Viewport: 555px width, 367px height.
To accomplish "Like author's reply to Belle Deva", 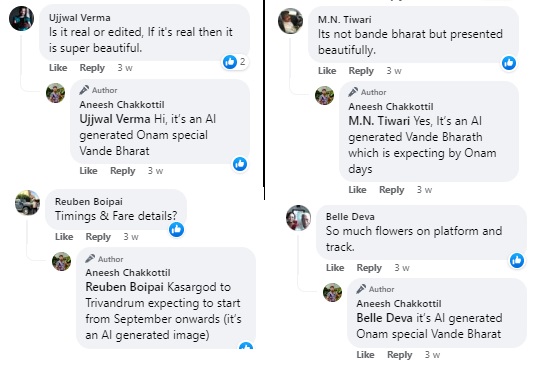I will tap(365, 355).
